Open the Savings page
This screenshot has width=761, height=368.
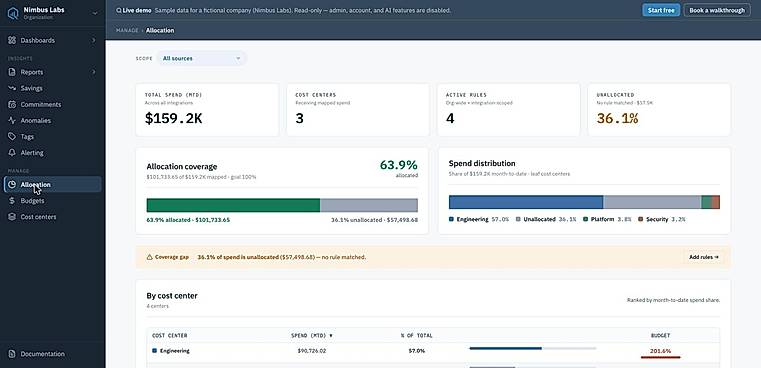tap(52, 88)
